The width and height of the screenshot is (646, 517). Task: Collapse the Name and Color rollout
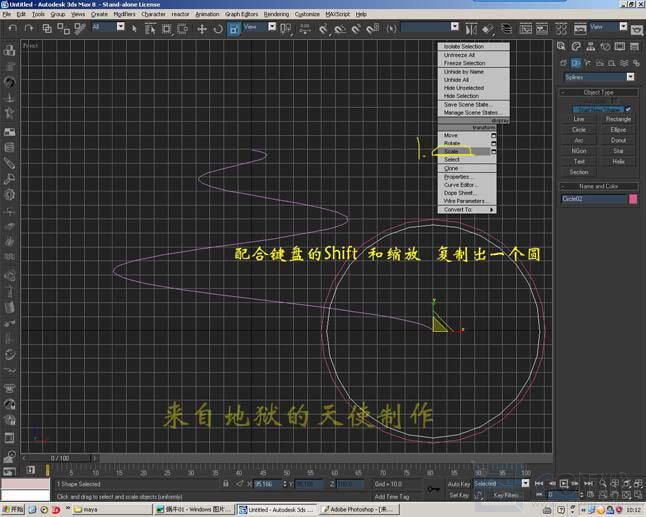599,186
